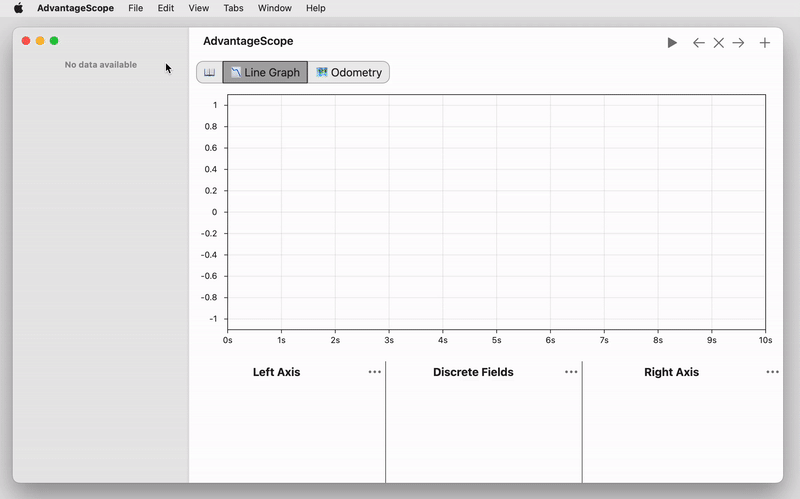Switch to the Line Graph tab
Screen dimensions: 800x499
click(265, 72)
